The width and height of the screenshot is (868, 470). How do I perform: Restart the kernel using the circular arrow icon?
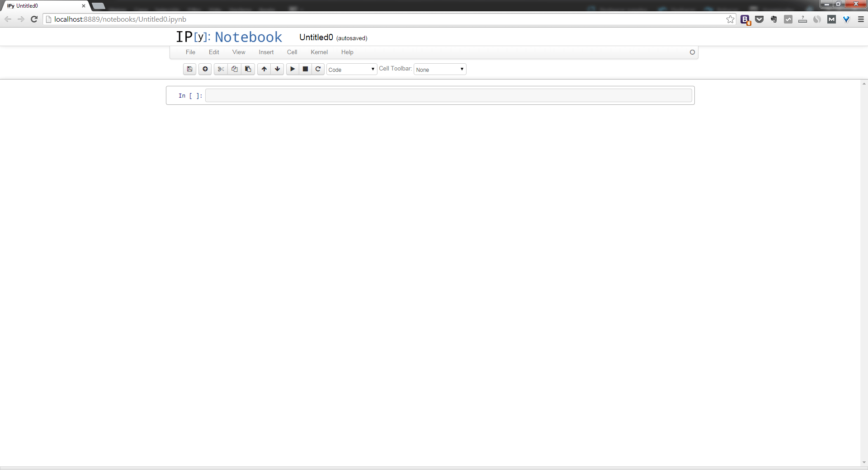tap(318, 69)
